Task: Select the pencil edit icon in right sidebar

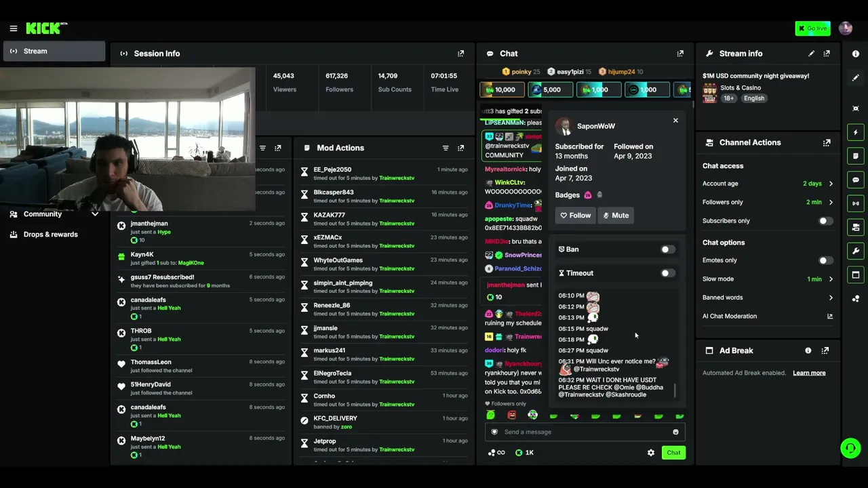Action: [x=856, y=78]
